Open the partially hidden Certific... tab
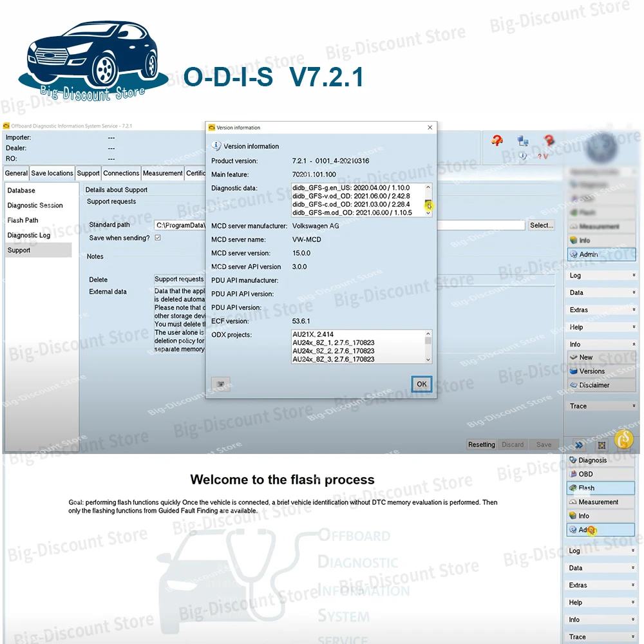The width and height of the screenshot is (644, 644). point(196,173)
